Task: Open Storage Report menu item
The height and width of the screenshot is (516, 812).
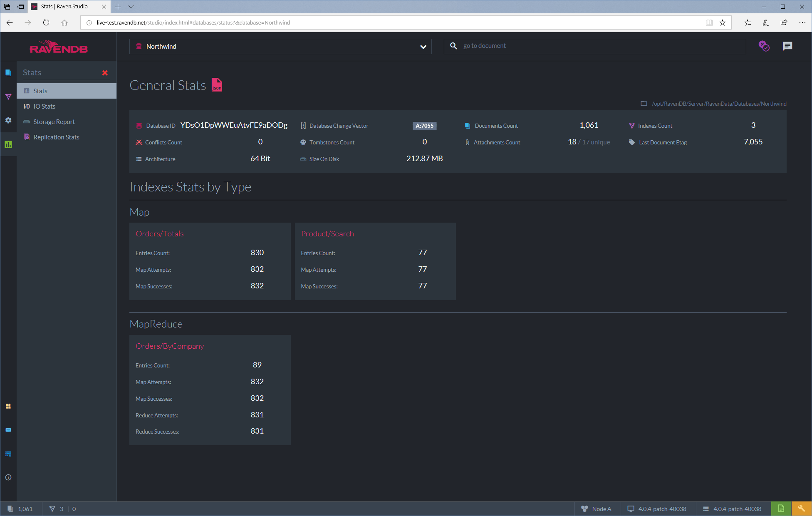Action: (54, 122)
